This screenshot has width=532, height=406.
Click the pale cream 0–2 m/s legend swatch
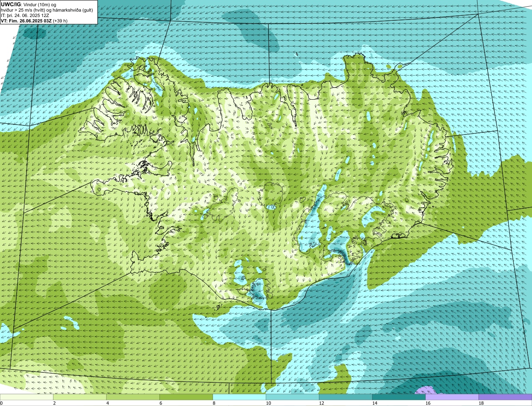click(x=27, y=397)
